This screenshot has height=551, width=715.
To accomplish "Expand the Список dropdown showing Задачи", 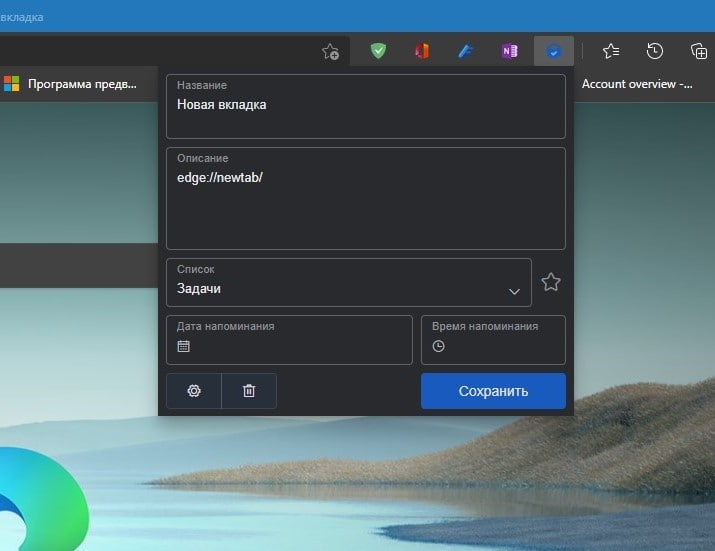I will [x=349, y=282].
